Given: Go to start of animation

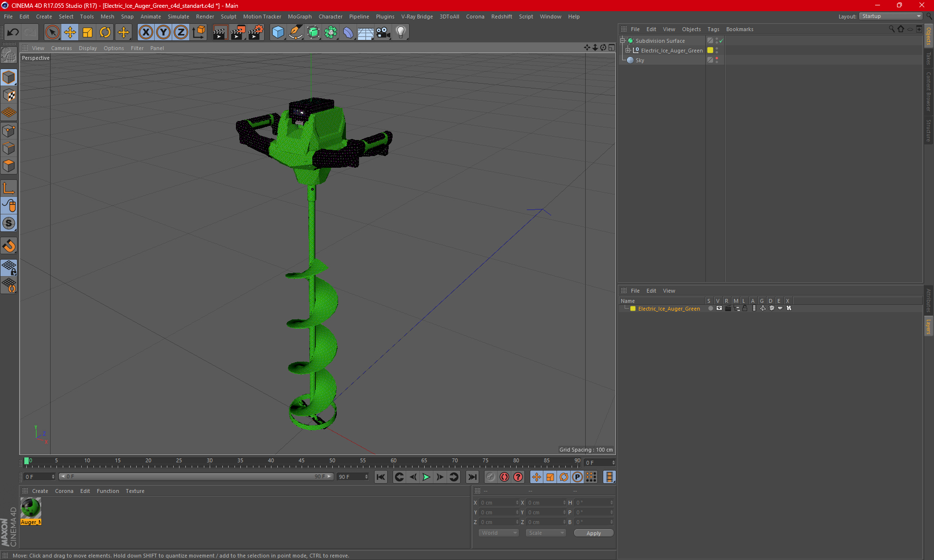Looking at the screenshot, I should (x=380, y=477).
